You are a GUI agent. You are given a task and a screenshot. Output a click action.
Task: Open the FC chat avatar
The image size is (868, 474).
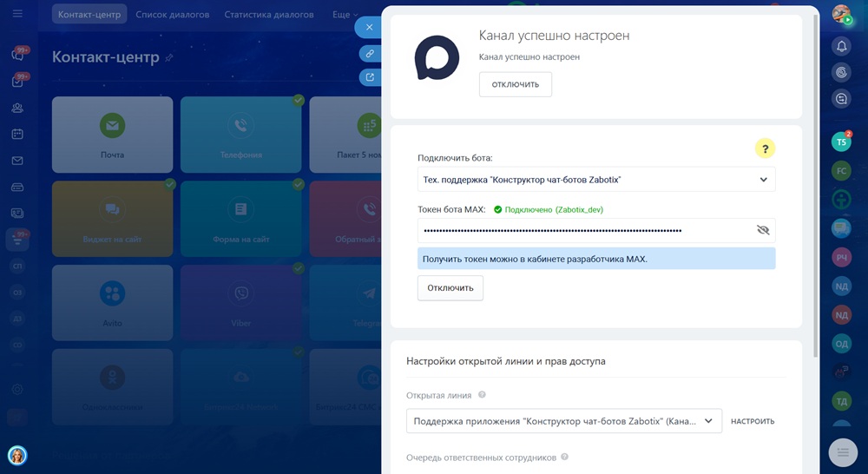(x=841, y=170)
